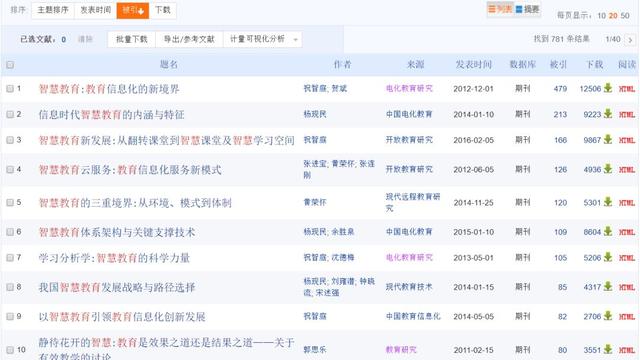Check the box for result 4
The width and height of the screenshot is (640, 360).
click(x=10, y=169)
